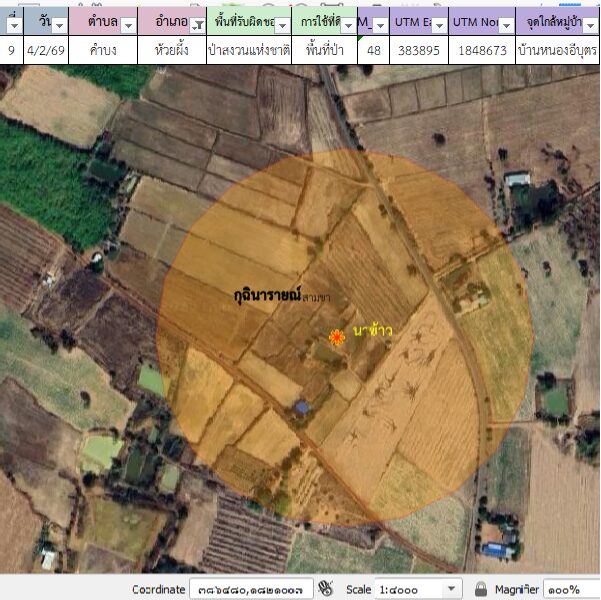
Task: Open the active filter button on อำเภอ column
Action: (x=197, y=24)
